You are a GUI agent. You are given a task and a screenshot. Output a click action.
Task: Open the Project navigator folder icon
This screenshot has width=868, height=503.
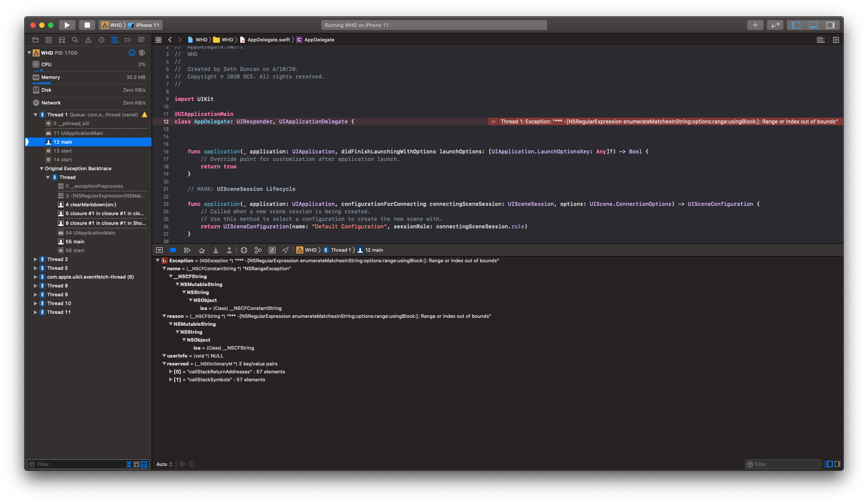35,40
